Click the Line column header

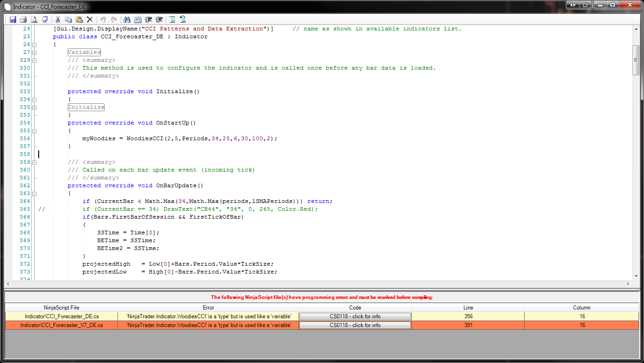468,308
